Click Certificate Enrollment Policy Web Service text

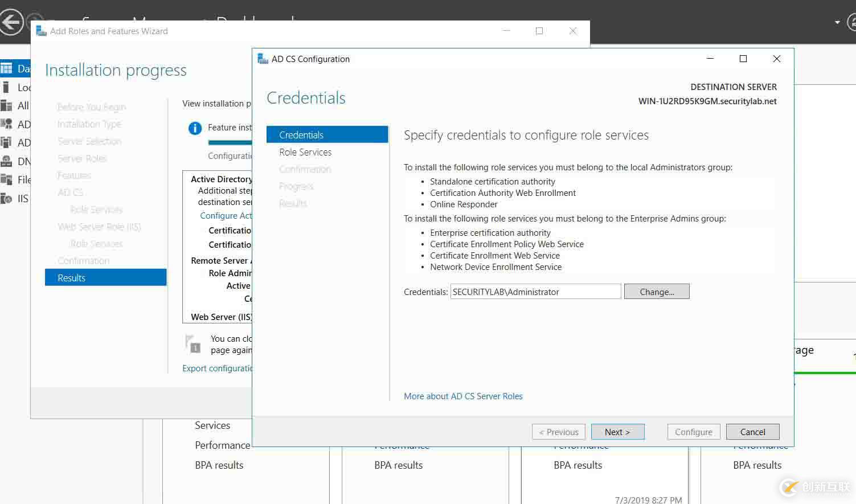(507, 244)
